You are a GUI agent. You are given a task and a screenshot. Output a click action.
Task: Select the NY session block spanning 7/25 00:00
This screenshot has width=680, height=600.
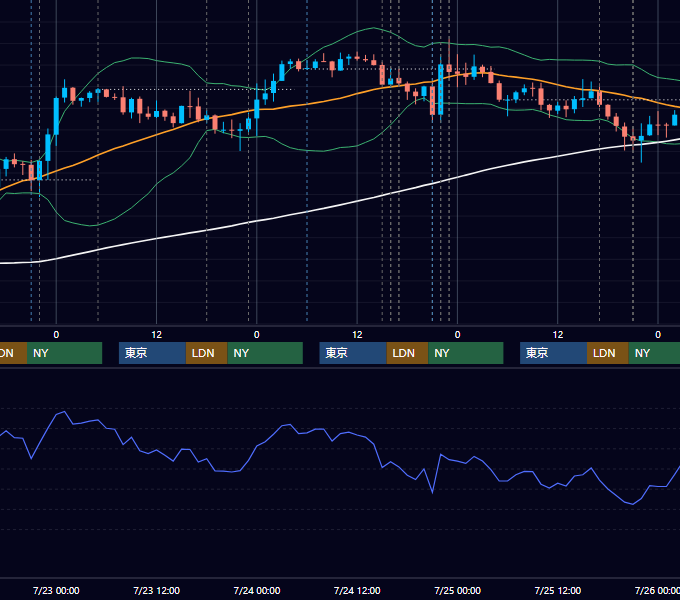[x=465, y=353]
